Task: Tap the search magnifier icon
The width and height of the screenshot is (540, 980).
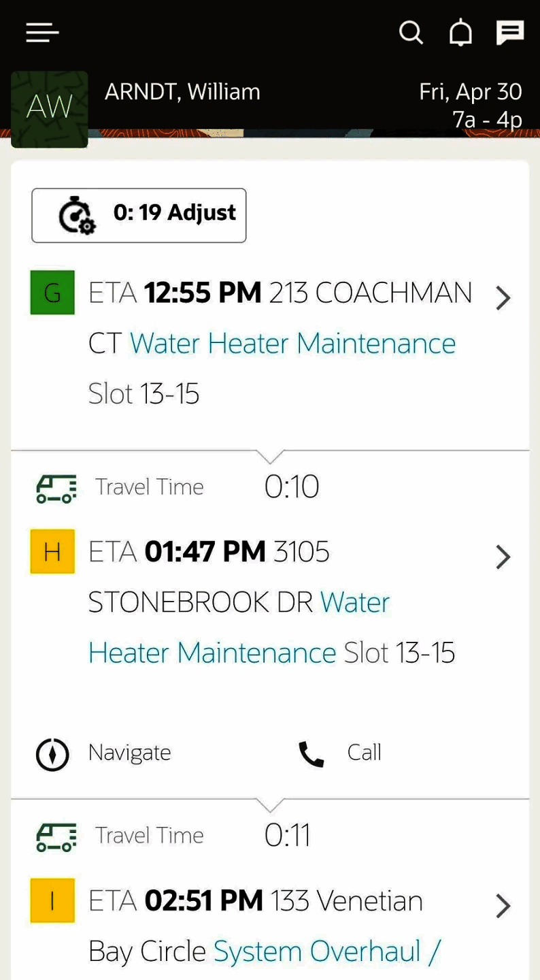Action: (x=411, y=32)
